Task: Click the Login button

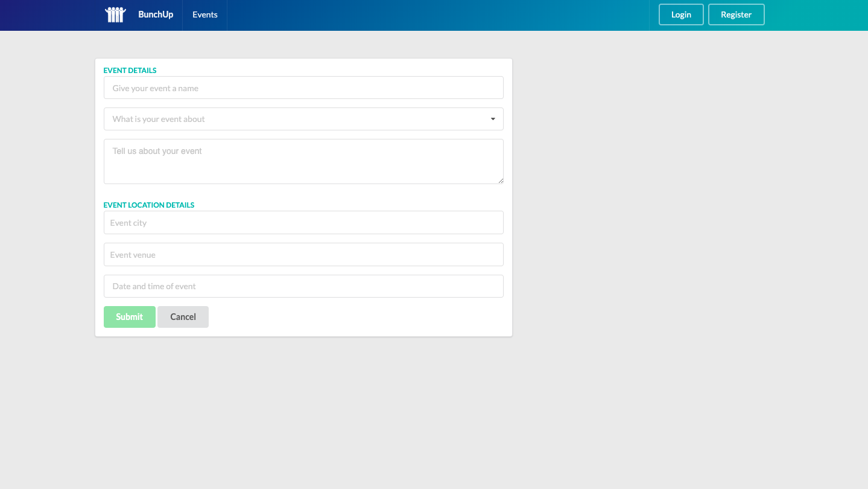Action: point(681,14)
